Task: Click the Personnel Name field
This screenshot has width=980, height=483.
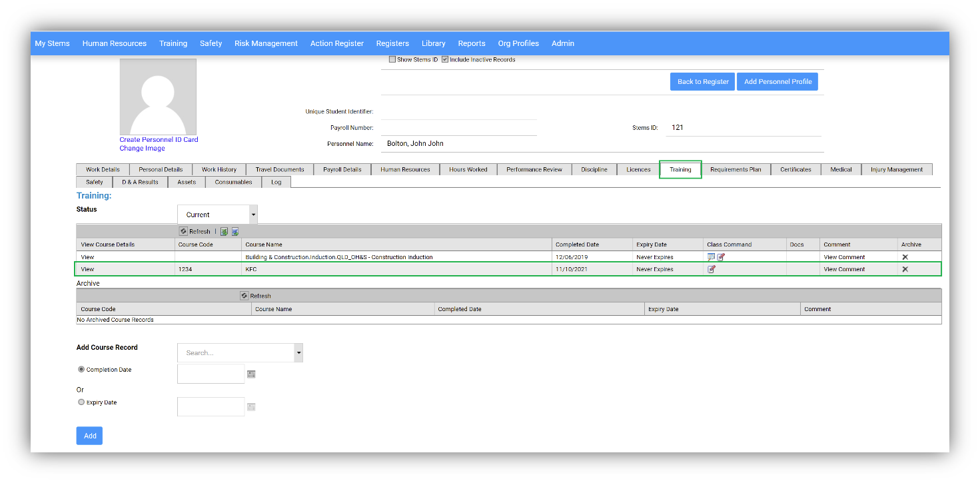Action: click(602, 144)
